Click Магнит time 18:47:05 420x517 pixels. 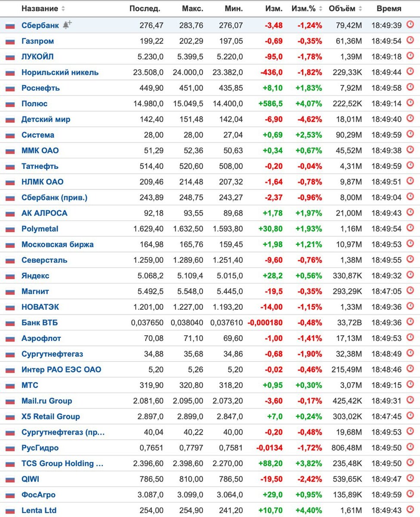click(386, 292)
